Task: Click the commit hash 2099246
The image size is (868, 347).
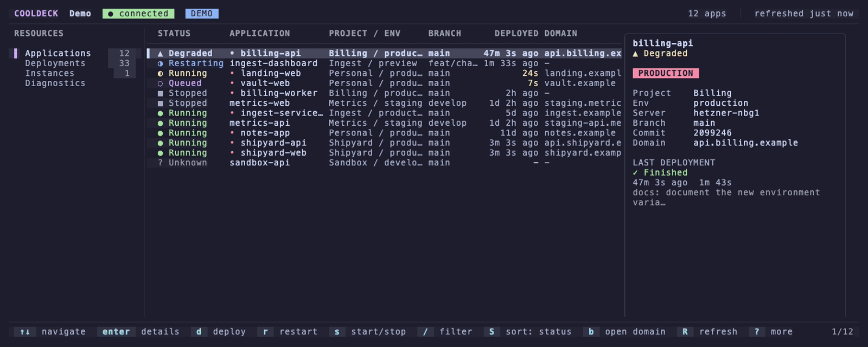Action: pos(713,133)
